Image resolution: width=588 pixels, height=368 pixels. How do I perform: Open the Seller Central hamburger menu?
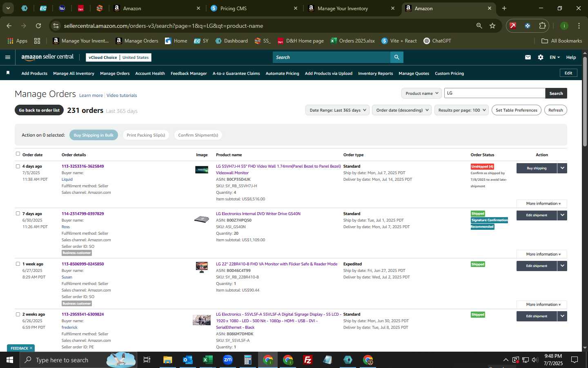[8, 57]
